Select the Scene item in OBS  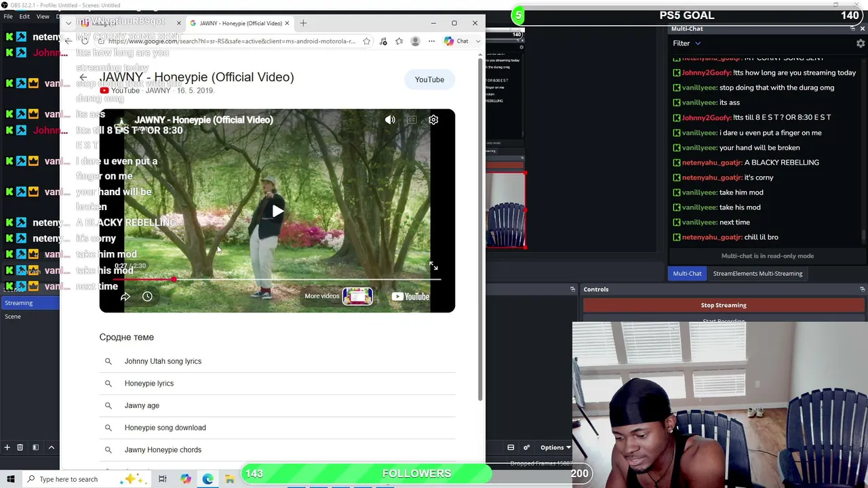pyautogui.click(x=30, y=317)
